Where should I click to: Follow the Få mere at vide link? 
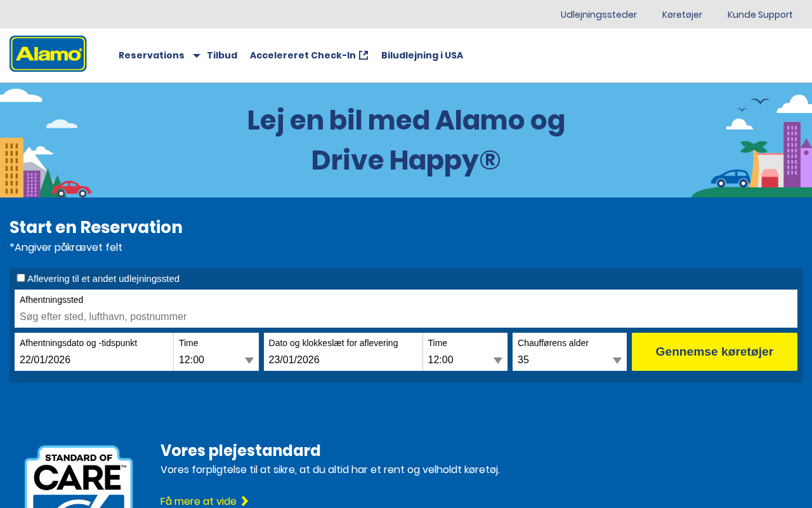coord(204,502)
